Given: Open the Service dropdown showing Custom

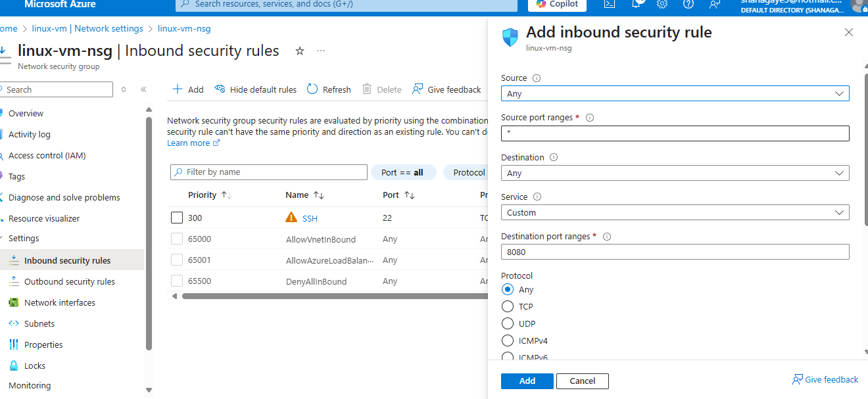Looking at the screenshot, I should [x=675, y=212].
